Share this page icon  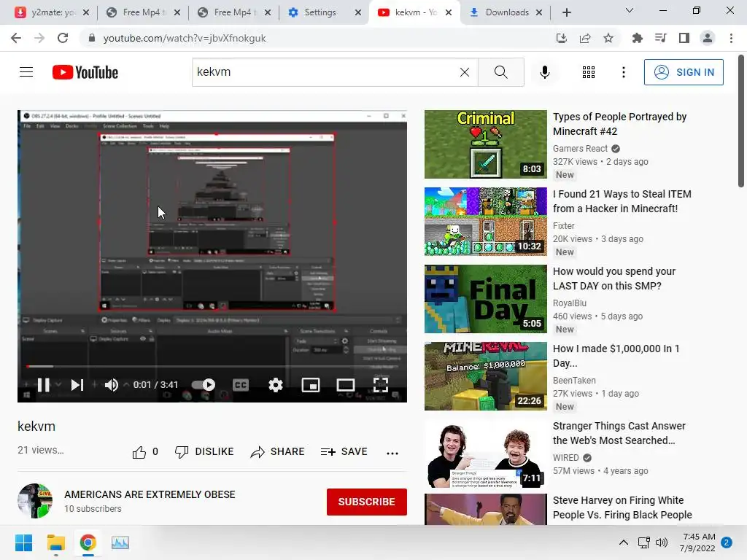point(585,38)
